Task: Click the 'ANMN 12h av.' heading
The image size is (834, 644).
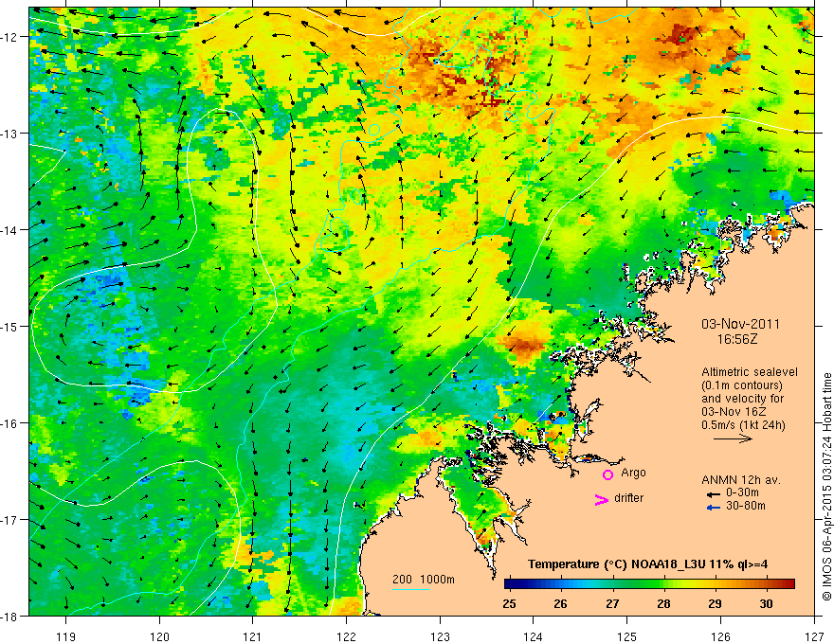Action: [x=741, y=480]
